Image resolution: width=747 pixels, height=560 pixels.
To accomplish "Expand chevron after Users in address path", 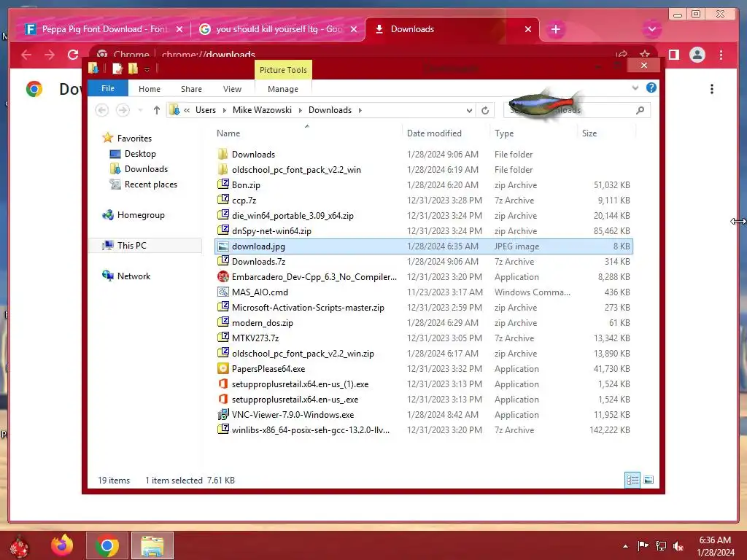I will (225, 110).
